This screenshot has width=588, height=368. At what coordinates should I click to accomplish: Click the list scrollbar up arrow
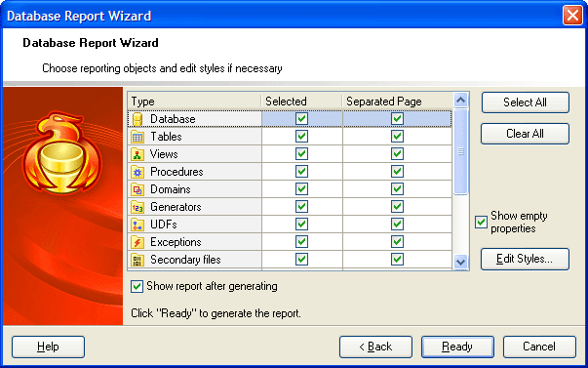tap(461, 101)
